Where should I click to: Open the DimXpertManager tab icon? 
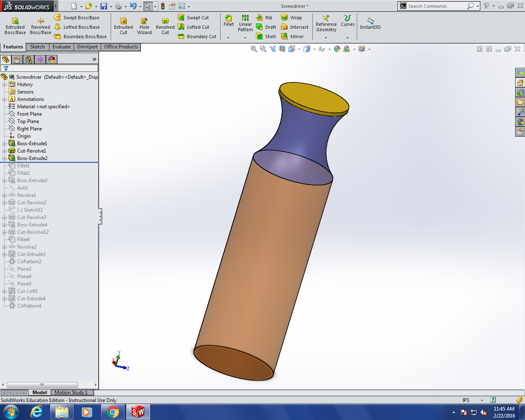click(40, 59)
